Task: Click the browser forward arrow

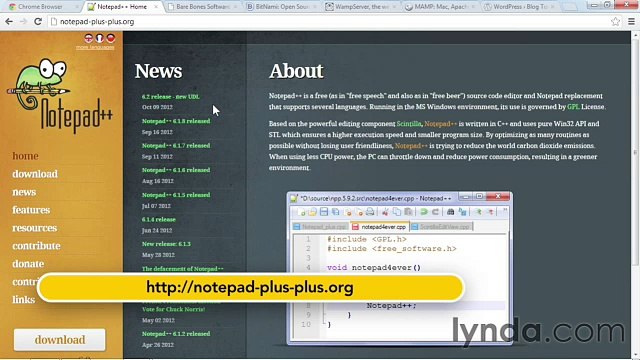Action: point(23,22)
